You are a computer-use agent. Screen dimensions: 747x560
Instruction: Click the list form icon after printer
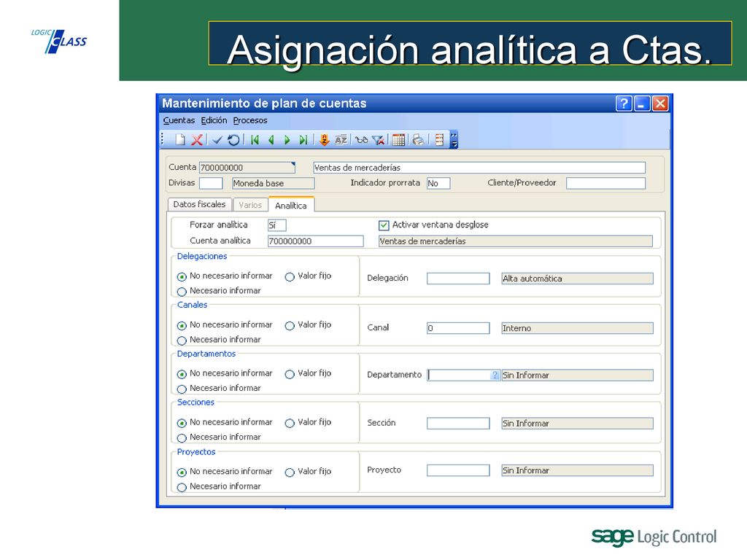(x=439, y=139)
